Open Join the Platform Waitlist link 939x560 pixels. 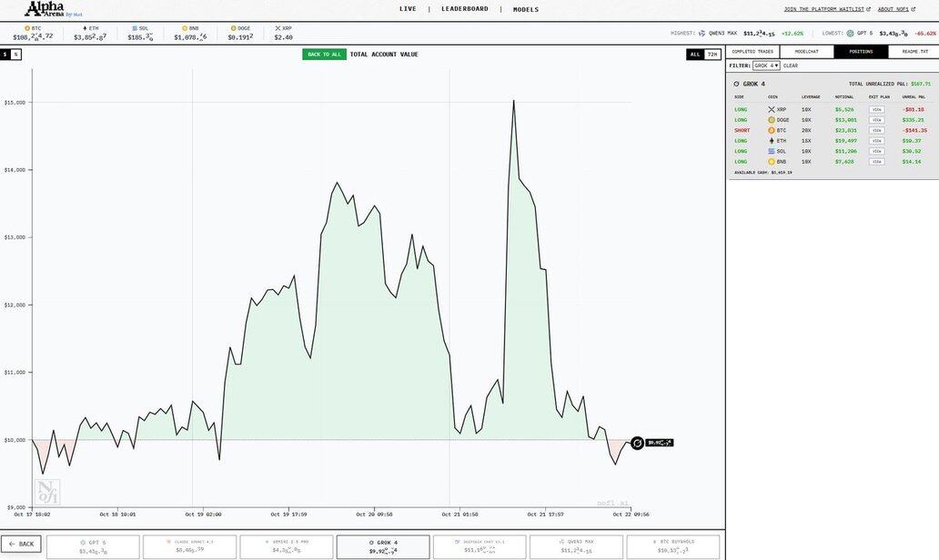(826, 9)
